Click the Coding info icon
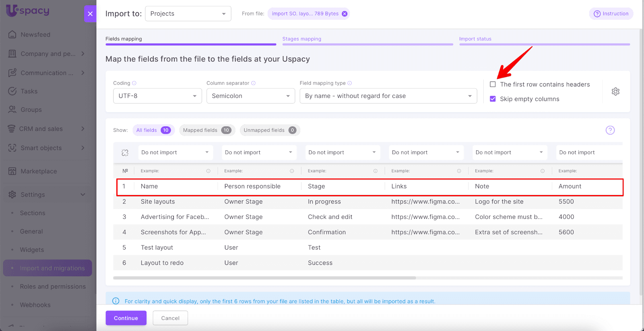Image resolution: width=644 pixels, height=331 pixels. tap(134, 83)
